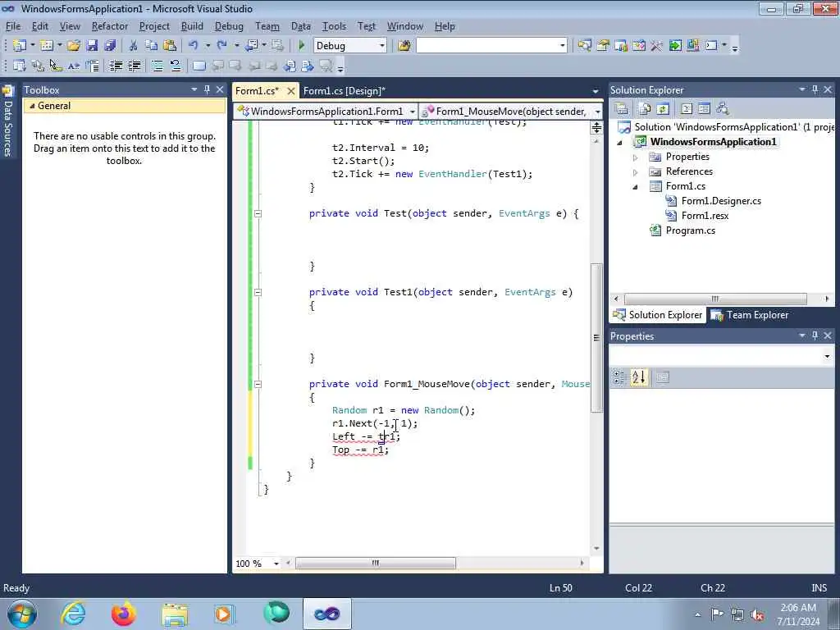The image size is (840, 630).
Task: Cut selection using the scissors icon
Action: (x=134, y=46)
